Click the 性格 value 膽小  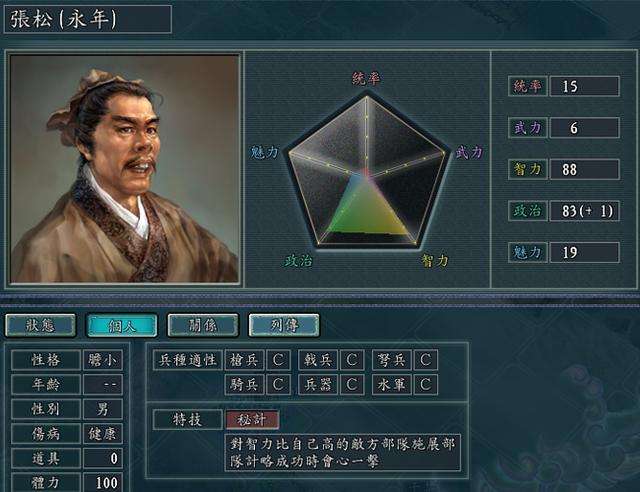coord(103,360)
